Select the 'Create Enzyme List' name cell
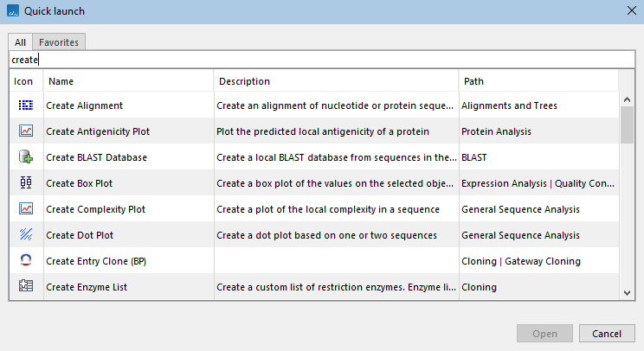This screenshot has height=351, width=644. tap(129, 287)
